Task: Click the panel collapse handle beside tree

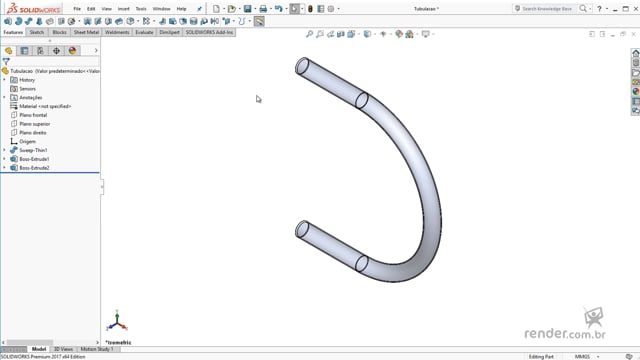Action: coord(102,187)
